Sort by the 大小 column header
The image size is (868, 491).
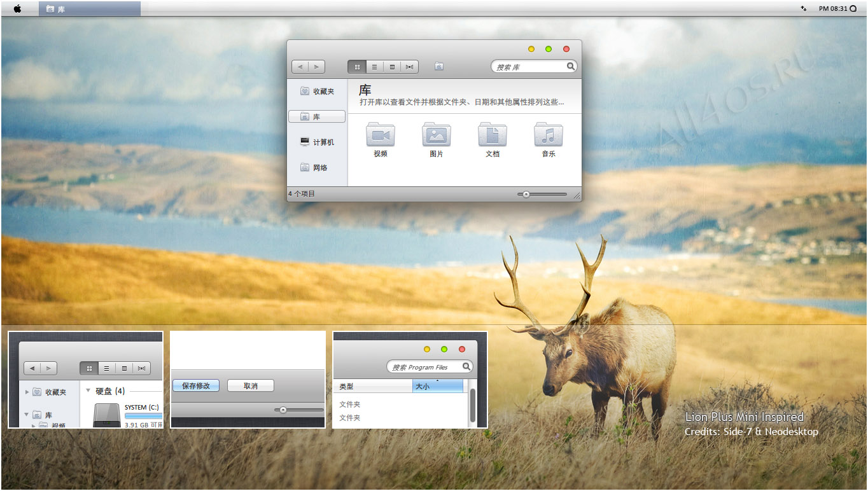point(438,386)
